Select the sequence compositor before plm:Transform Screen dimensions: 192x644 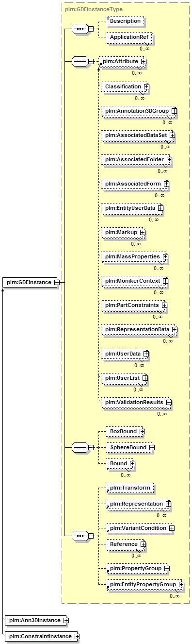coord(80,536)
